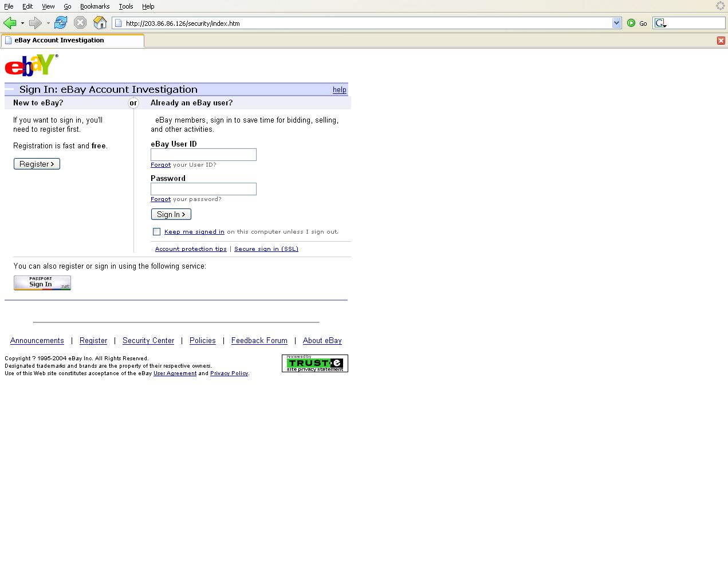Image resolution: width=728 pixels, height=567 pixels.
Task: Click the eBay logo
Action: 32,65
